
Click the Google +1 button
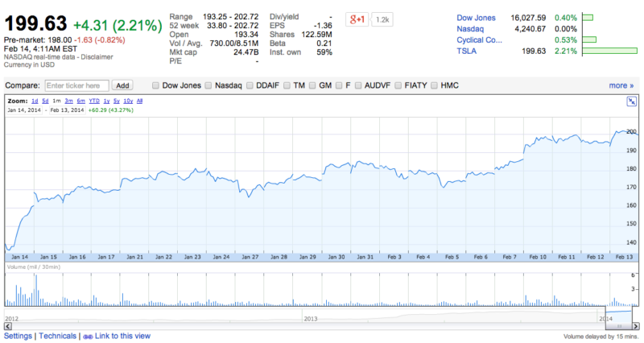(357, 19)
